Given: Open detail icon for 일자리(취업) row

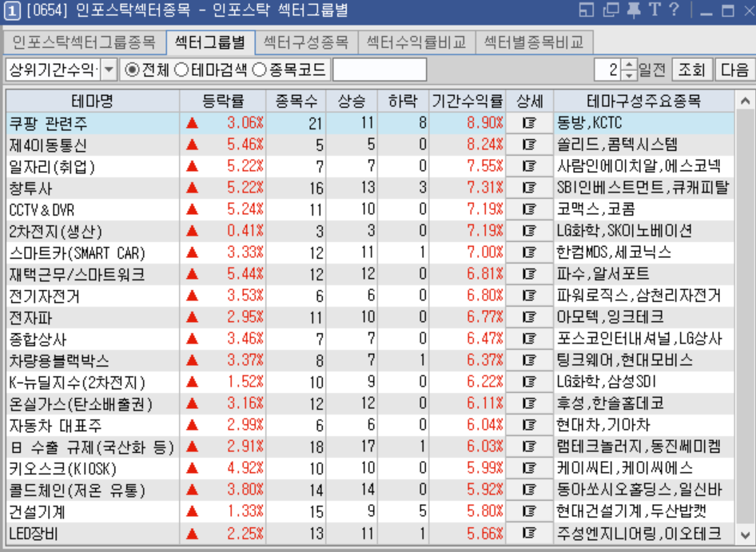Looking at the screenshot, I should 529,166.
